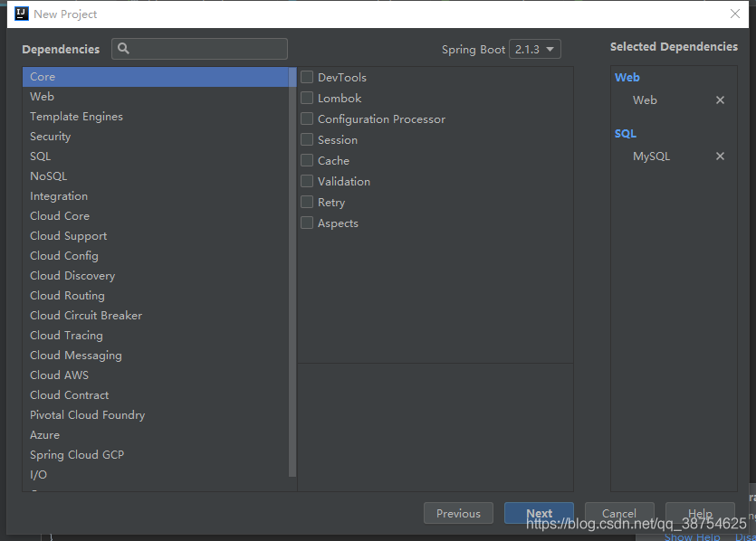
Task: Open the Spring Boot version dropdown
Action: 535,49
